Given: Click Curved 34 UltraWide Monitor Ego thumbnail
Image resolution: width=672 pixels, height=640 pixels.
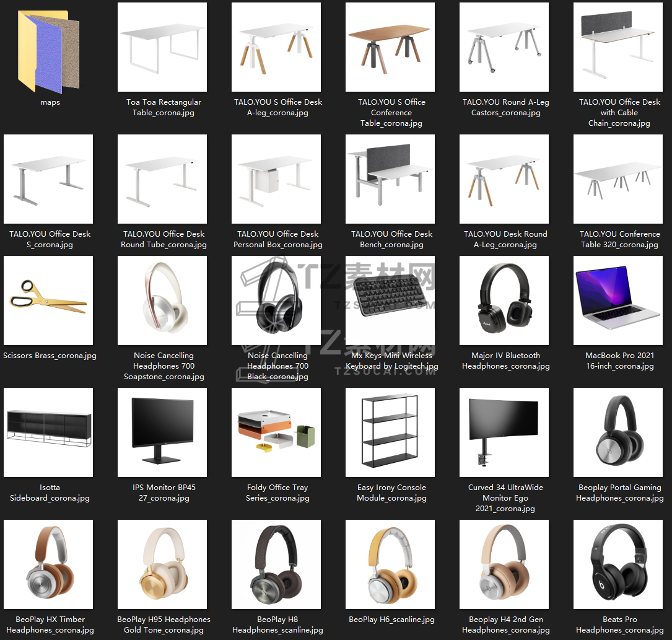Looking at the screenshot, I should click(504, 432).
